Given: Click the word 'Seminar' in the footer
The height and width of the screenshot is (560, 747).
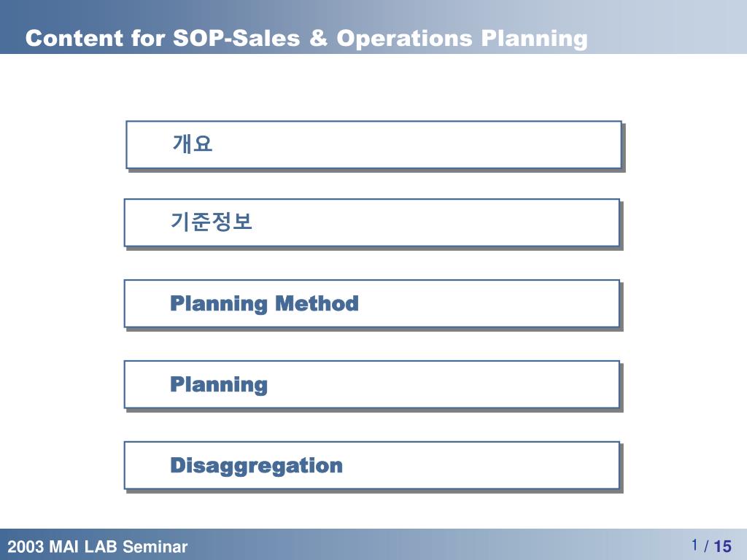Looking at the screenshot, I should point(155,546).
